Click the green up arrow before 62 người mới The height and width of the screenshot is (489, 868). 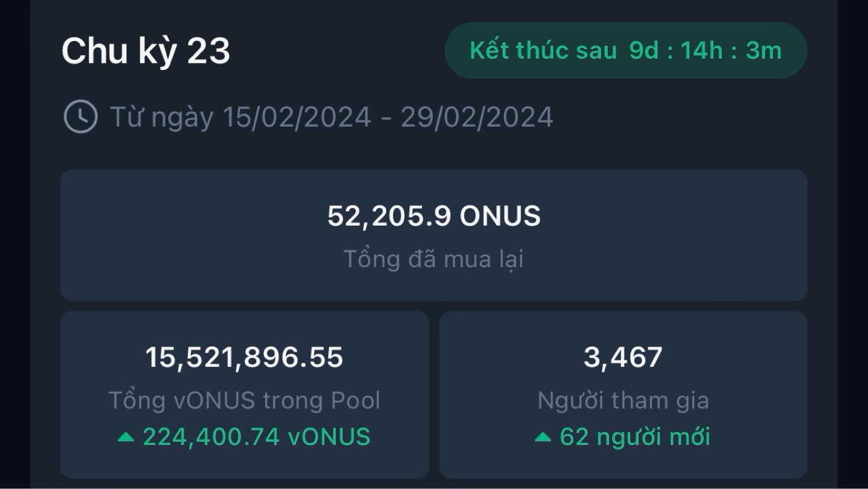coord(543,437)
